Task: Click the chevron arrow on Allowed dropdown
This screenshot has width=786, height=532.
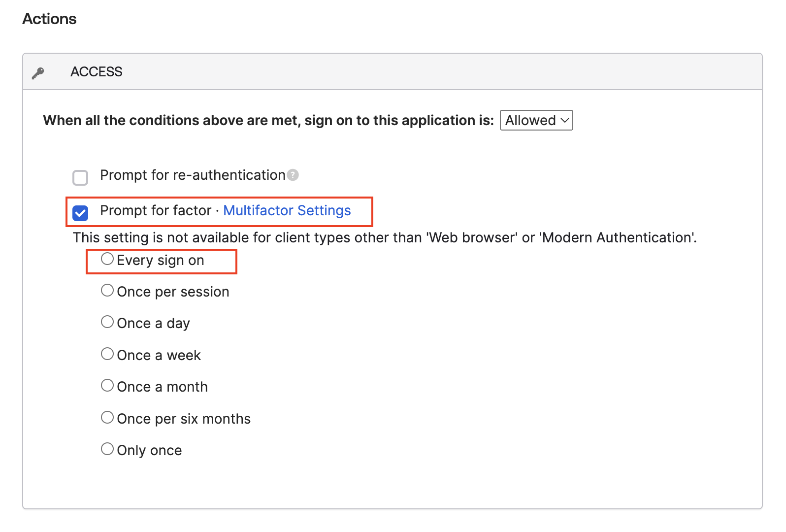Action: pos(564,121)
